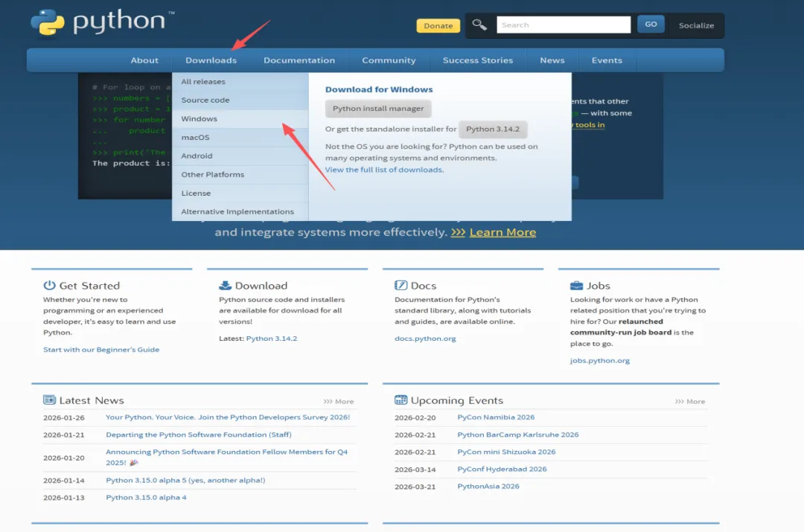The height and width of the screenshot is (532, 804).
Task: Open Python 3.15.0 alpha 5 news
Action: pos(185,480)
